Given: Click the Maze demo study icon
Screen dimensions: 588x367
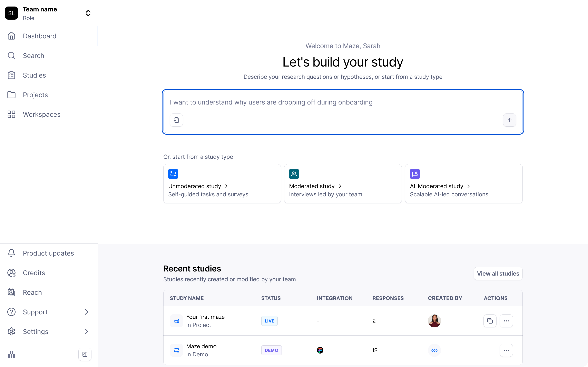Looking at the screenshot, I should click(176, 350).
